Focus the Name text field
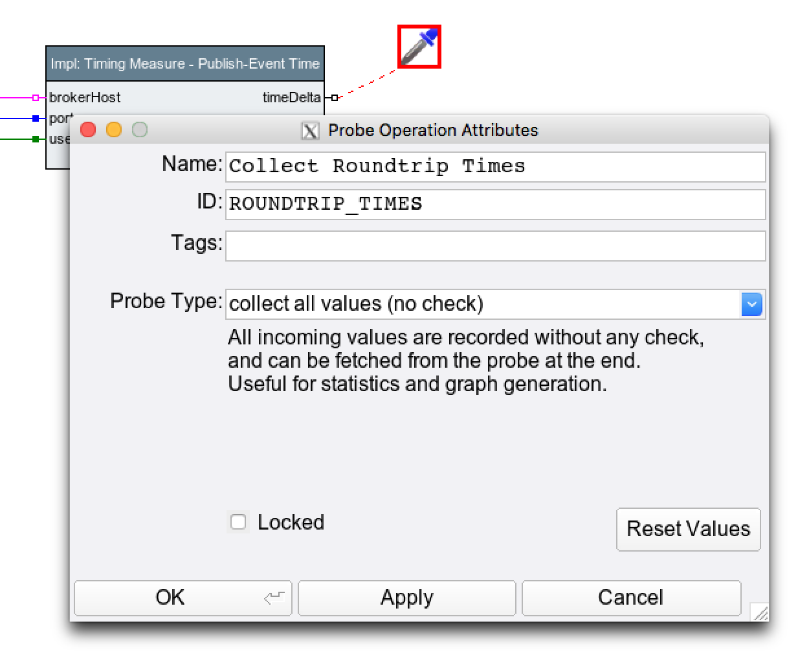This screenshot has width=809, height=672. pos(495,166)
